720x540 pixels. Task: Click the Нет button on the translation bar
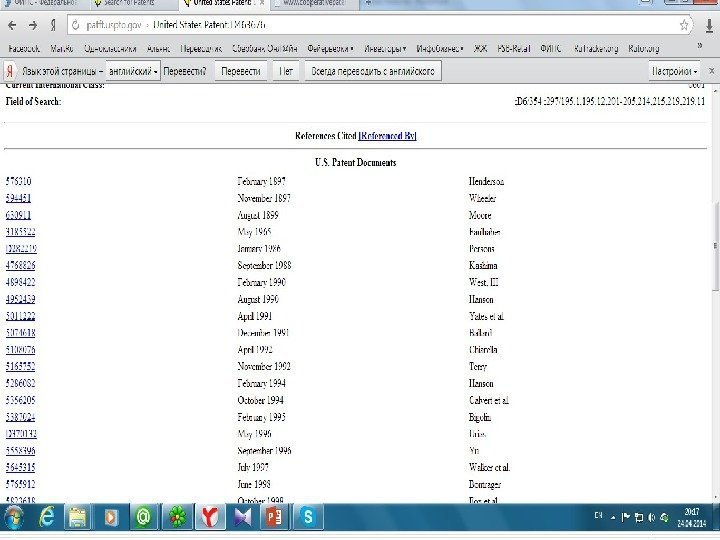286,71
